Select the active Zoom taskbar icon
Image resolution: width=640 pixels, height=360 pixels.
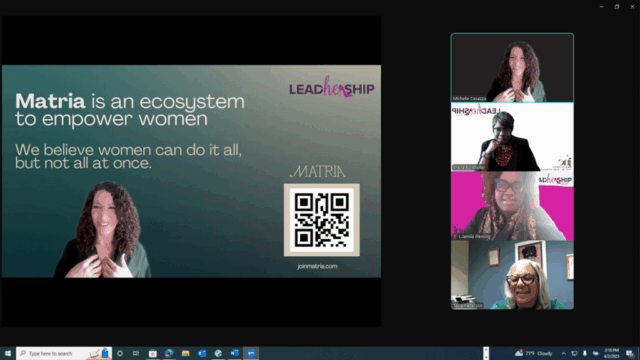pos(251,353)
